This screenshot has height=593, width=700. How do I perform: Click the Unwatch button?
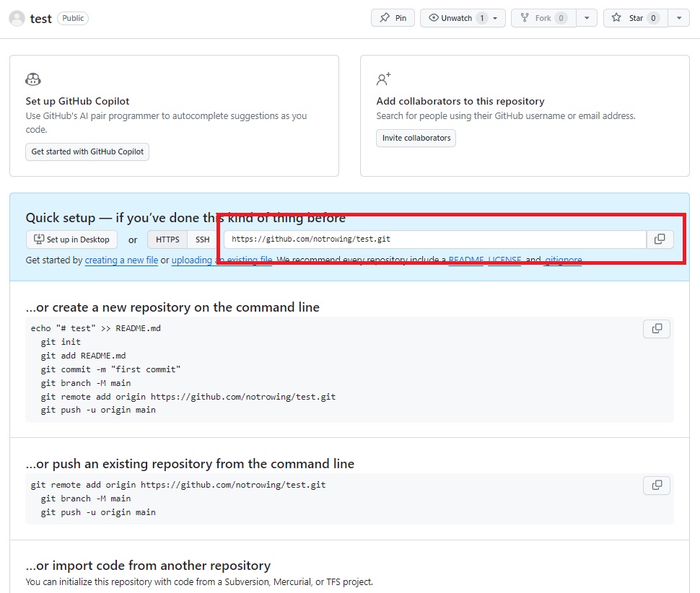click(x=463, y=18)
